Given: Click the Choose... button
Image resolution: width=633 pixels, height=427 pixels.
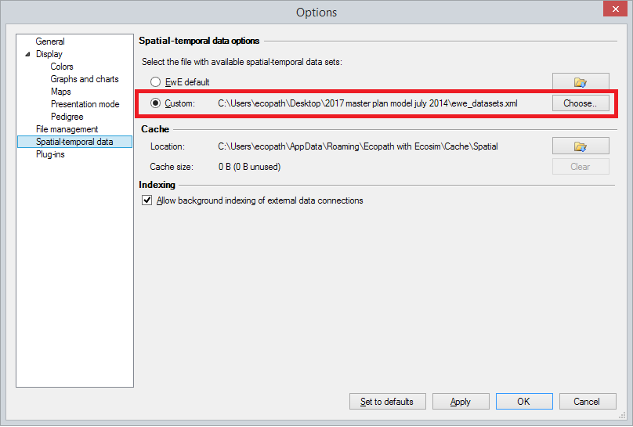Looking at the screenshot, I should (x=580, y=103).
